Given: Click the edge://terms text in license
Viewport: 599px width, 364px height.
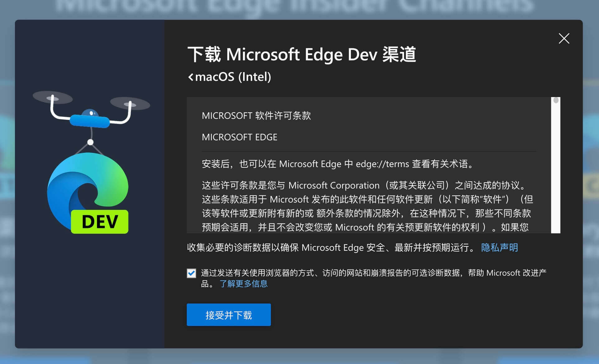Looking at the screenshot, I should [x=382, y=164].
